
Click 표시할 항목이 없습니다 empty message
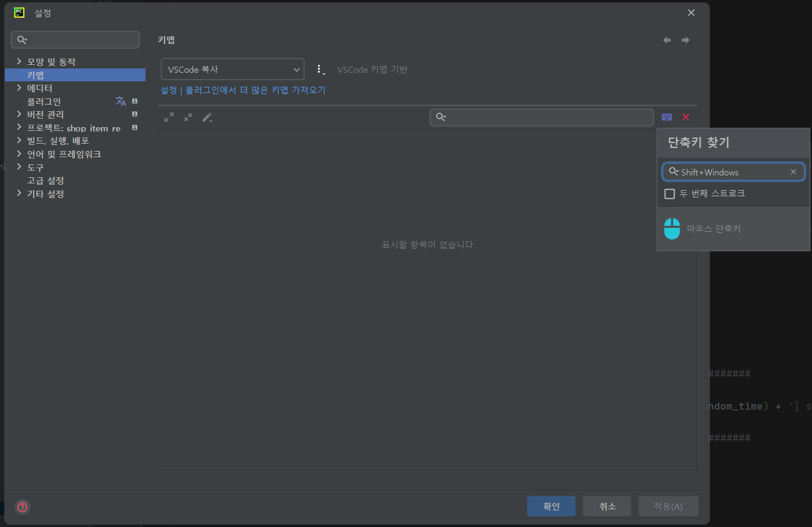427,245
